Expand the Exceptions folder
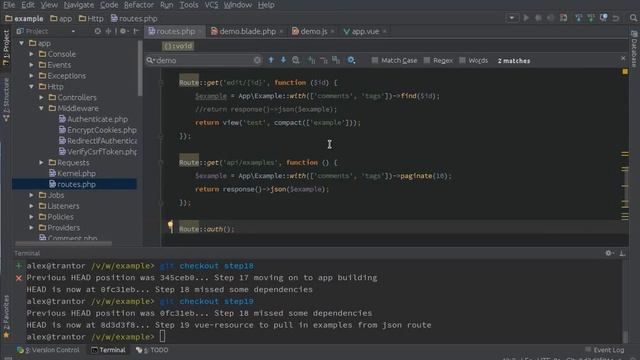The width and height of the screenshot is (640, 360). tap(31, 76)
